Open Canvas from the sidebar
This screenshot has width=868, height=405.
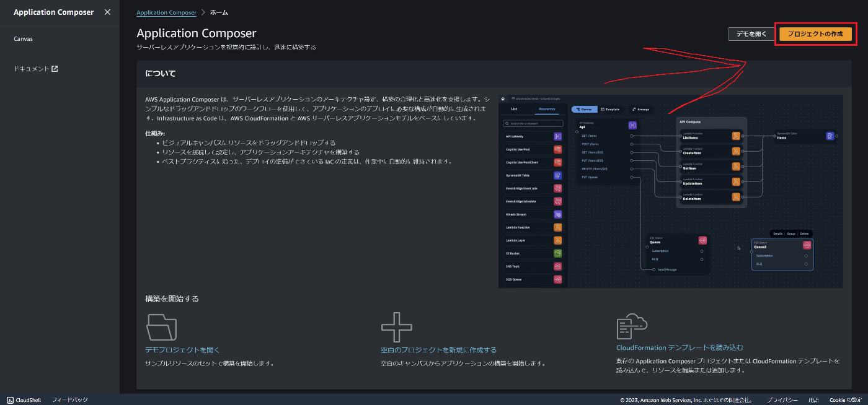click(23, 39)
